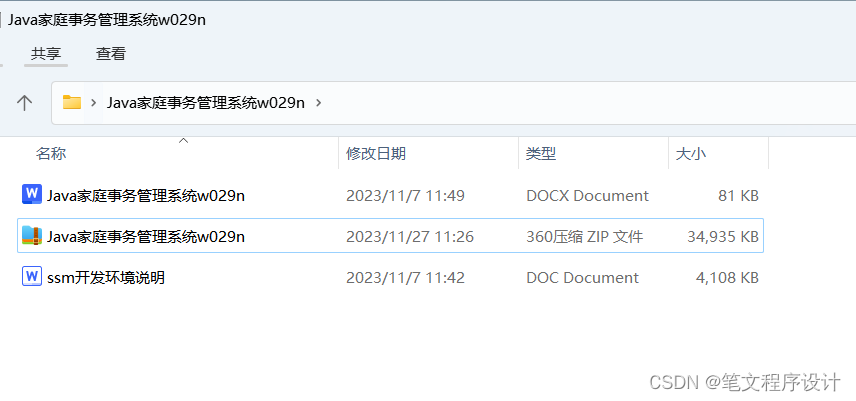Select the ssm开发环境说明 file name

[106, 278]
